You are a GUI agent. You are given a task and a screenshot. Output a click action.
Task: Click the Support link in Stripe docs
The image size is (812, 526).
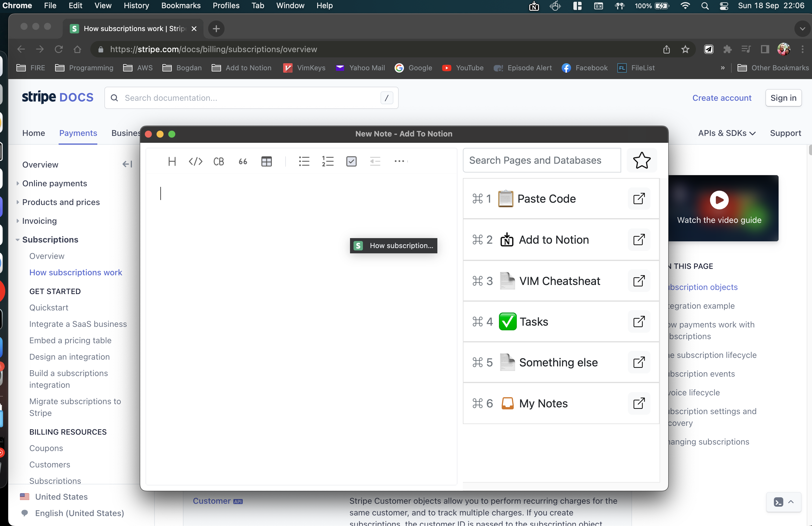point(785,133)
